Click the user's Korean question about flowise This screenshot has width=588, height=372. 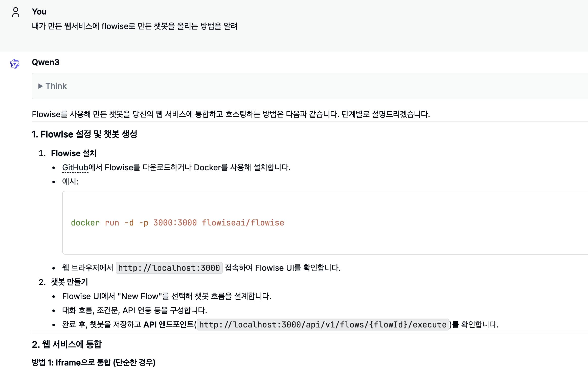pyautogui.click(x=134, y=26)
